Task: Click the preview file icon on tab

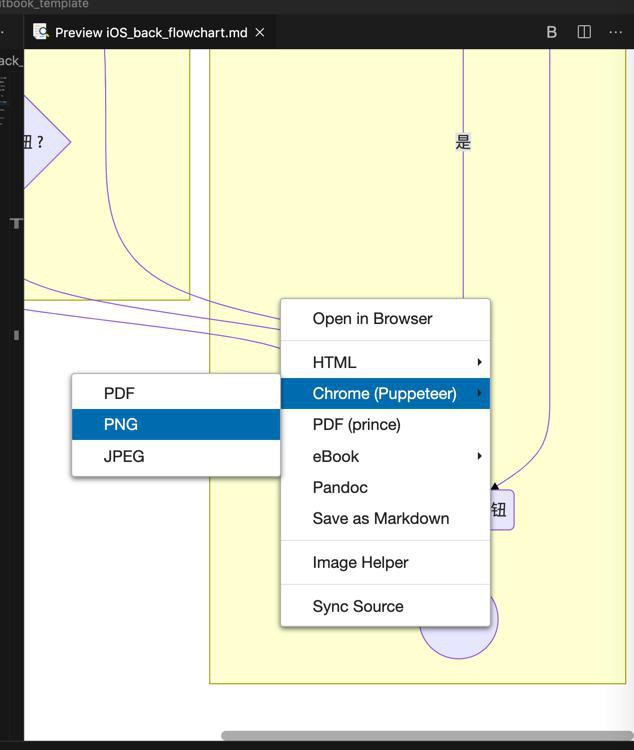Action: [x=41, y=32]
